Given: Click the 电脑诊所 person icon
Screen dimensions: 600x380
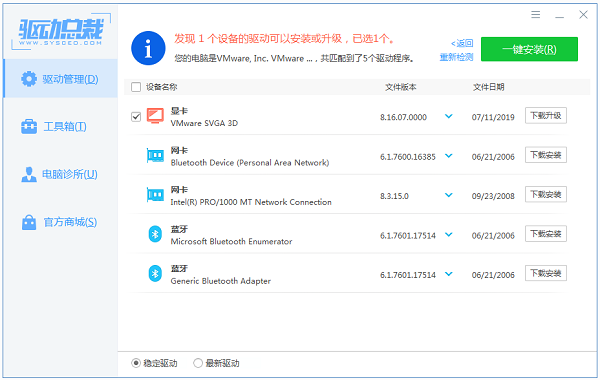Looking at the screenshot, I should [x=29, y=174].
